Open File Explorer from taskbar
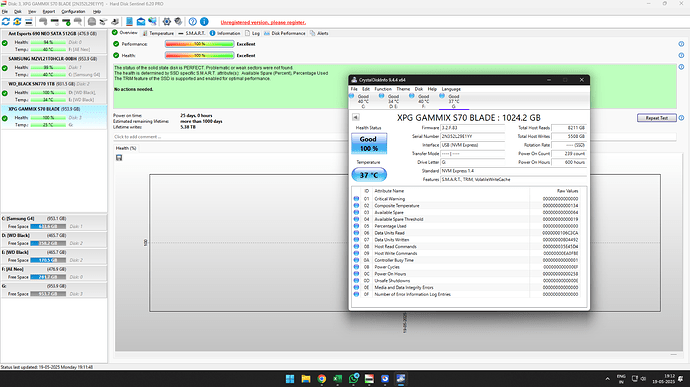Screen dimensions: 690x387 [x=306, y=379]
